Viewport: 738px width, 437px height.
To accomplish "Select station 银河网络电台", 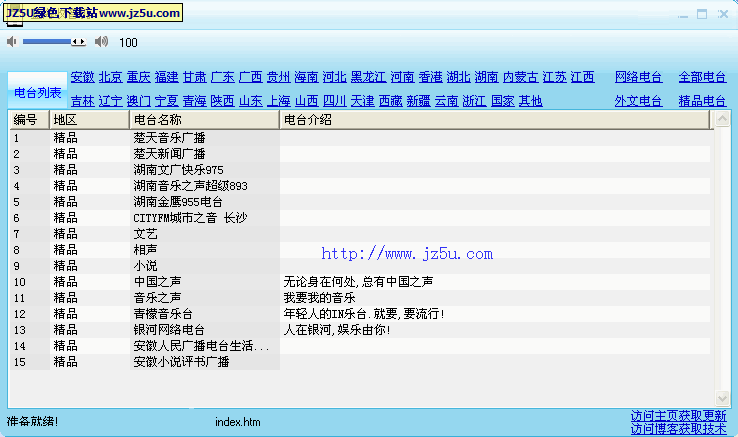I will (169, 330).
